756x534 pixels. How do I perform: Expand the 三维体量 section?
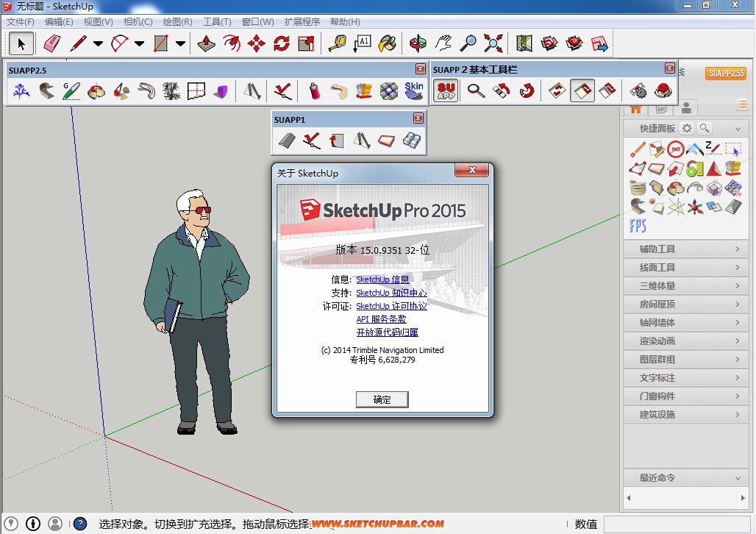685,285
